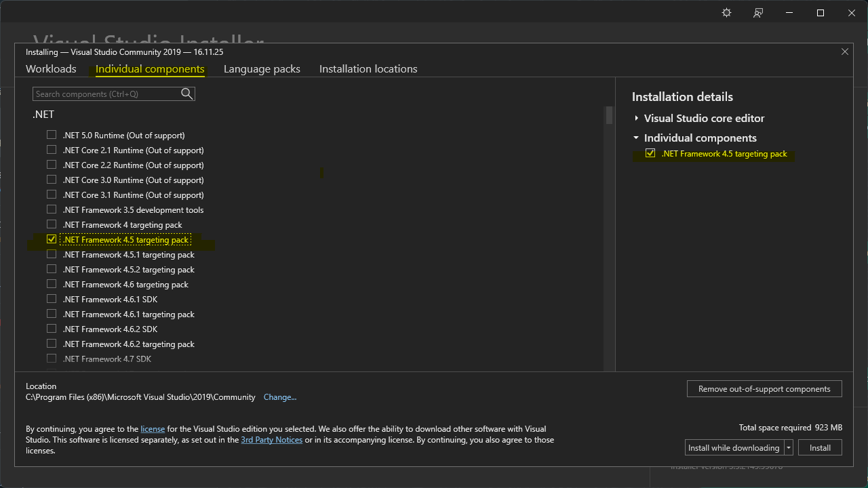The image size is (868, 488).
Task: Switch to Workloads tab
Action: click(x=51, y=69)
